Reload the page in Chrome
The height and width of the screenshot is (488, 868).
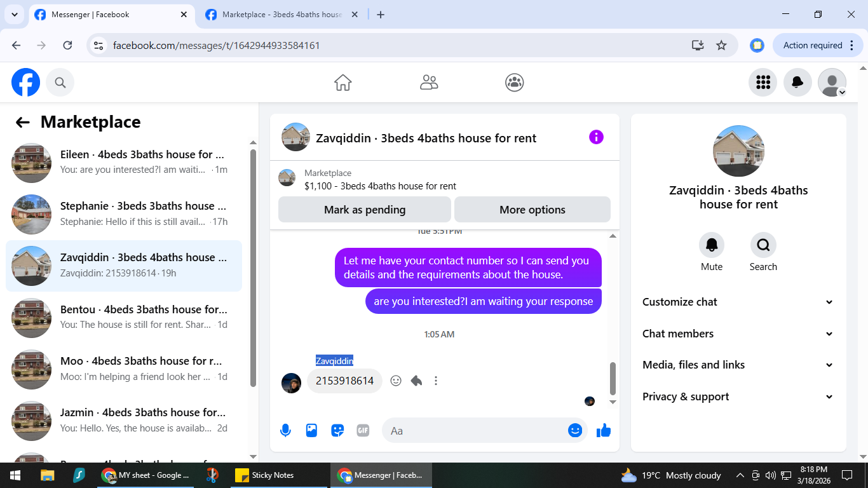pos(67,45)
